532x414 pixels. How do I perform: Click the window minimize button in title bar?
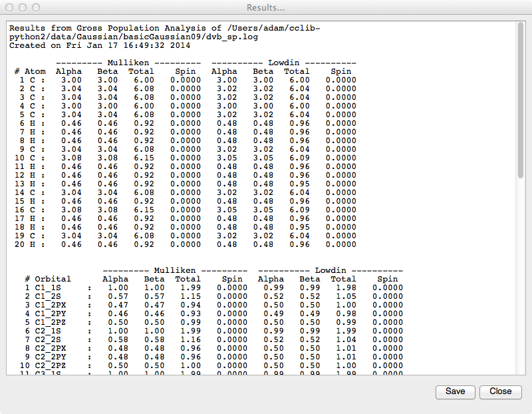coord(21,7)
